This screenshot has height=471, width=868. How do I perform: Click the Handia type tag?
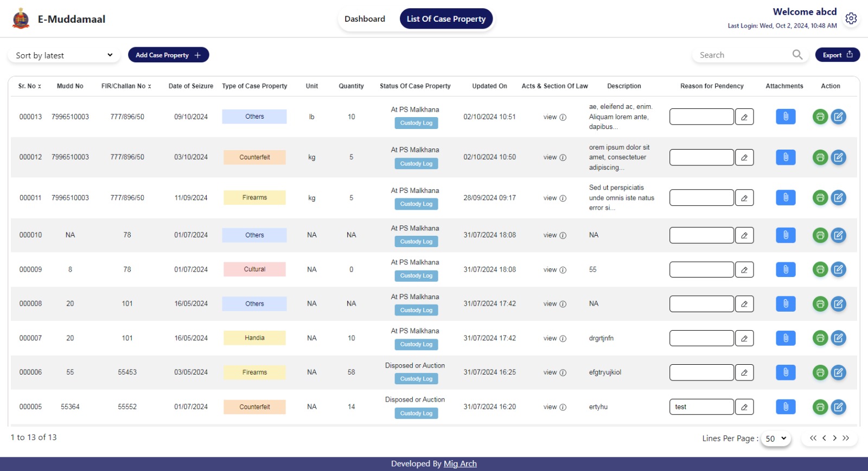(x=254, y=338)
